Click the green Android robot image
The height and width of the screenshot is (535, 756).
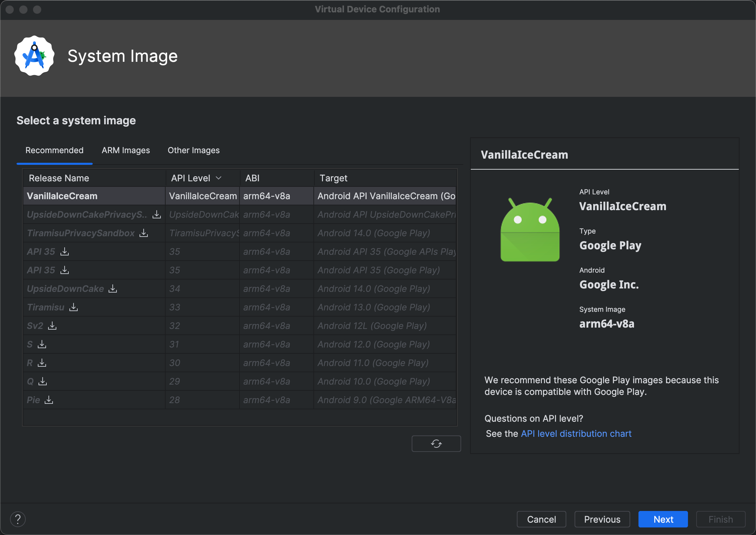(530, 229)
